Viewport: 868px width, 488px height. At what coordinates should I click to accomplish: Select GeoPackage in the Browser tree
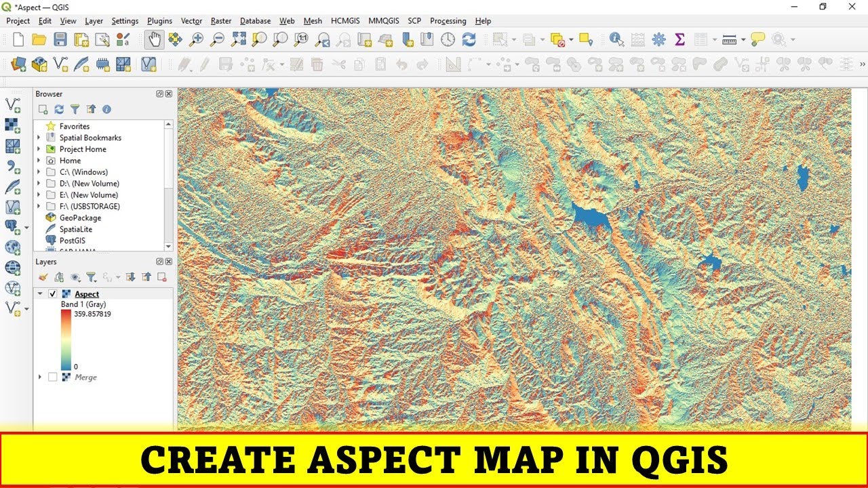[x=80, y=218]
